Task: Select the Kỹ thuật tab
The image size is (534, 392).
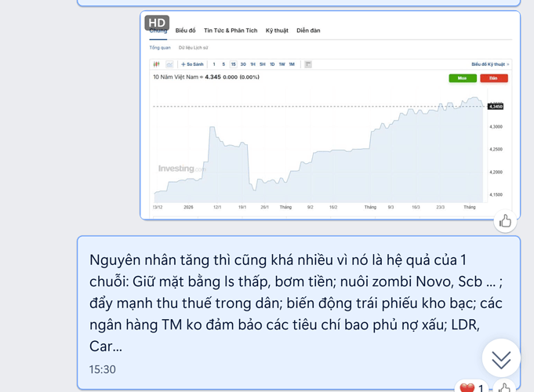Action: pyautogui.click(x=277, y=31)
